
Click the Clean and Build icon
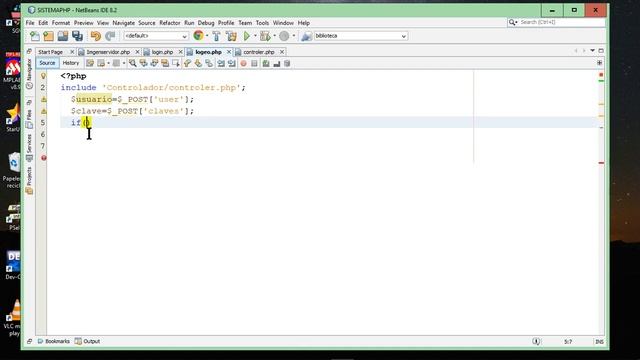point(231,36)
